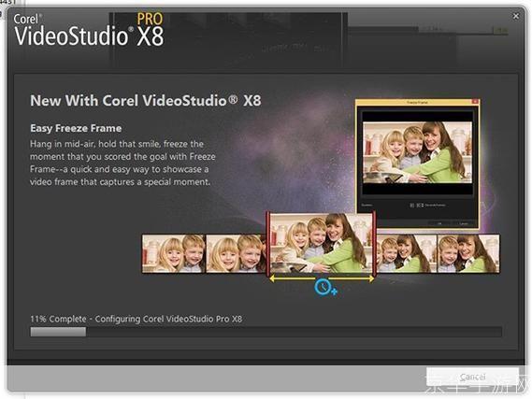
Task: Click the installation progress bar fill
Action: [58, 332]
